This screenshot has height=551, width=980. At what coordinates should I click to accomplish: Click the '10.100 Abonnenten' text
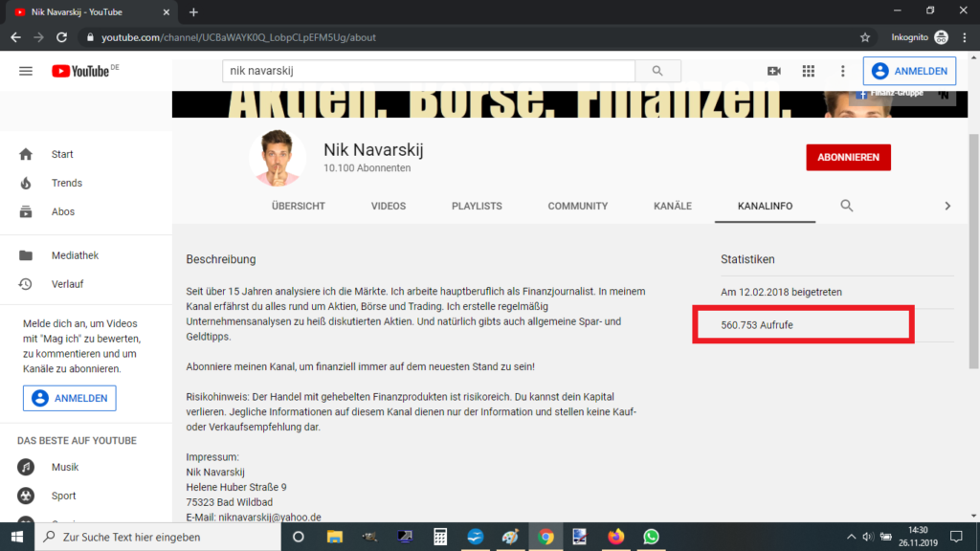pyautogui.click(x=367, y=168)
